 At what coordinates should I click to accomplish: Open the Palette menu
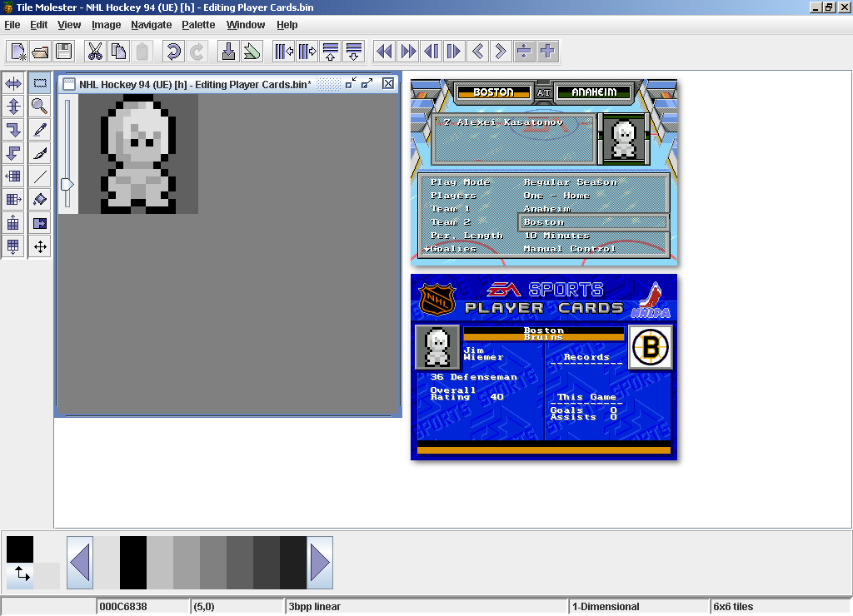pos(198,25)
